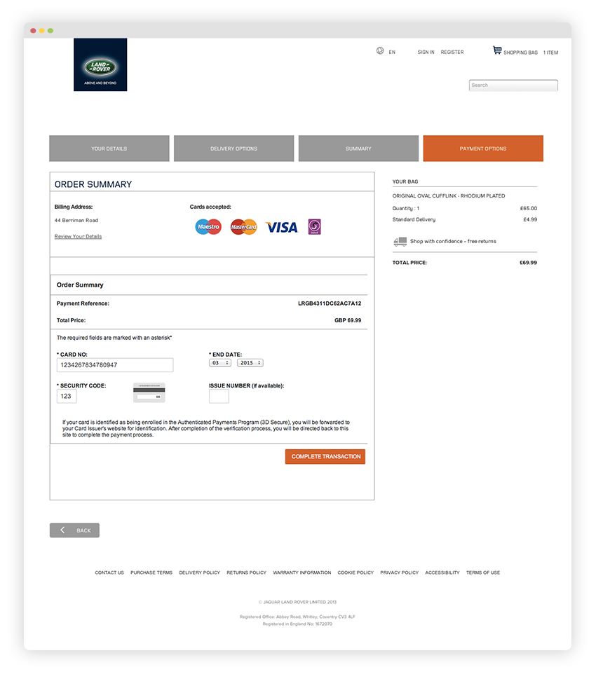This screenshot has width=596, height=700.
Task: Click the MasterCard logo
Action: point(243,227)
